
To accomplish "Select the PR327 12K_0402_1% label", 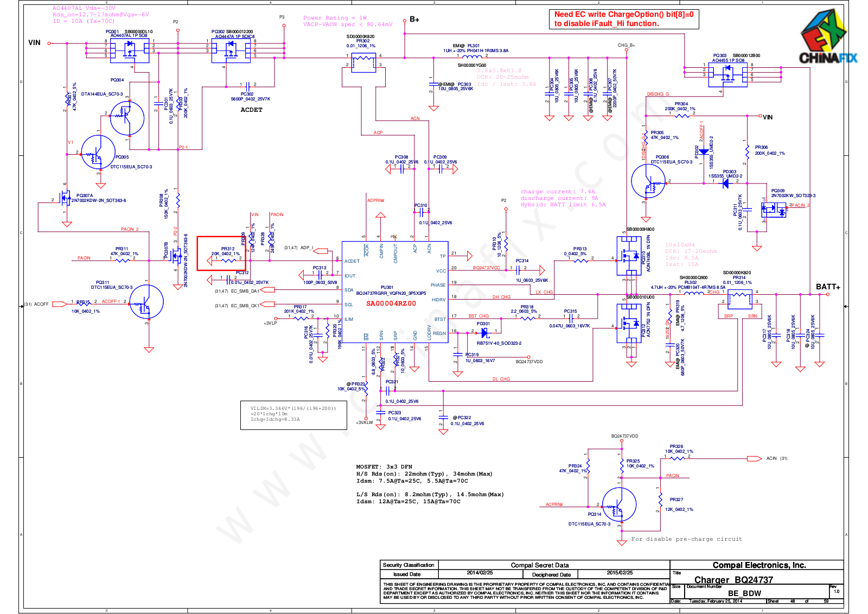I will [x=679, y=504].
